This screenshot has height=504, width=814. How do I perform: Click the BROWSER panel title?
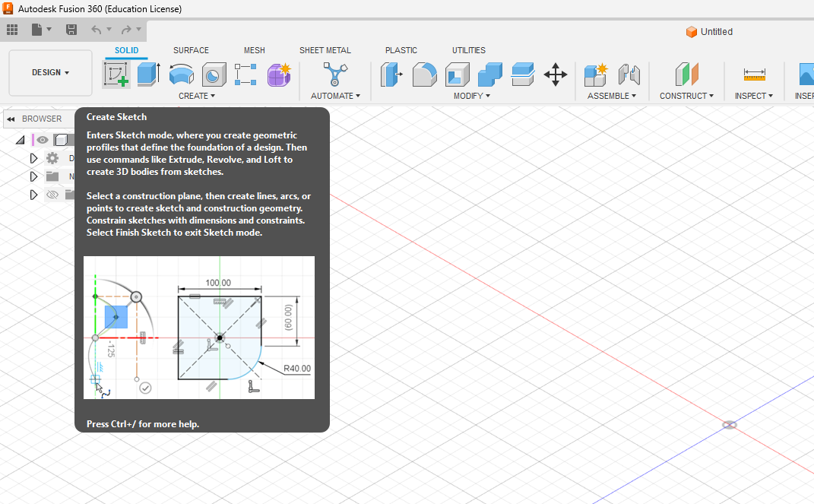pyautogui.click(x=42, y=119)
